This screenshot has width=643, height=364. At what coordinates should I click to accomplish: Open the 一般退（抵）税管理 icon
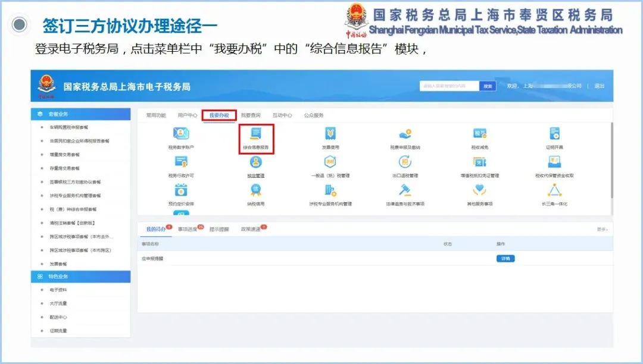point(330,162)
